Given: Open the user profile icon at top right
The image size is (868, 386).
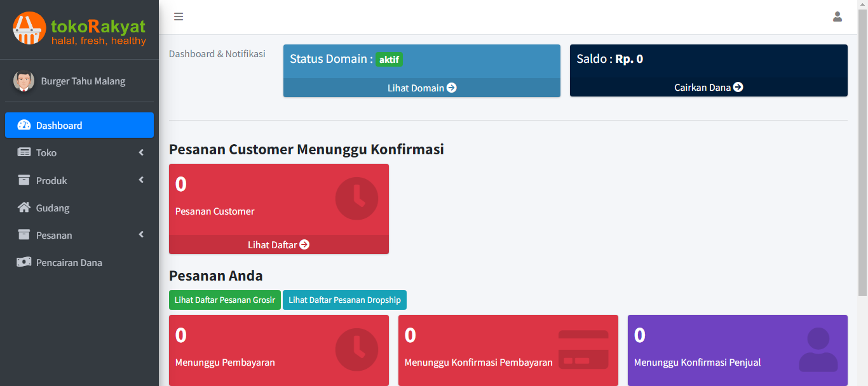Looking at the screenshot, I should pos(837,17).
